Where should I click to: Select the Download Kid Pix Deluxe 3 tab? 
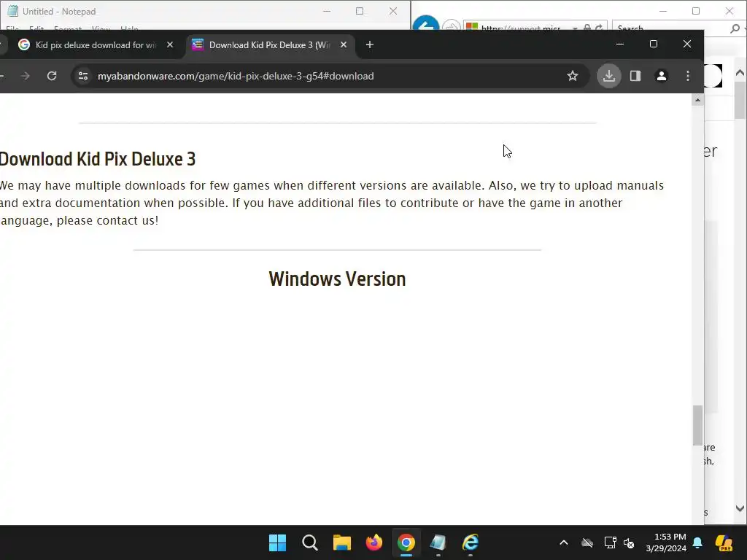pos(270,44)
